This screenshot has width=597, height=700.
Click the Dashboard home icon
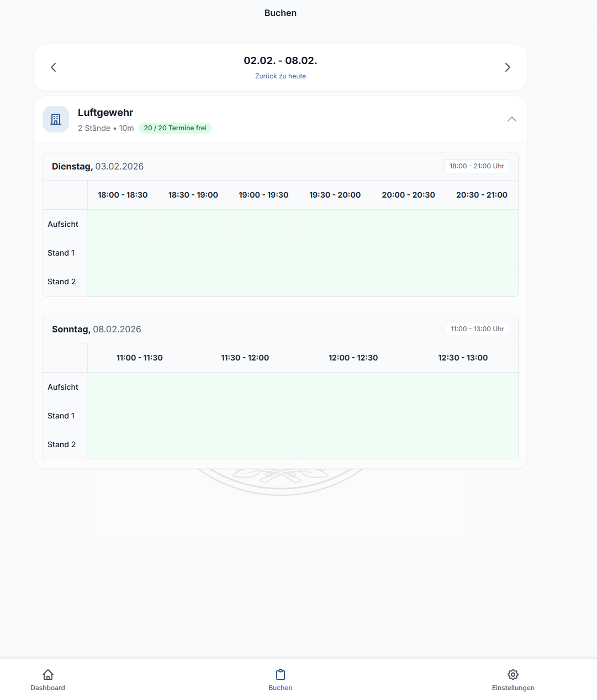click(x=48, y=675)
